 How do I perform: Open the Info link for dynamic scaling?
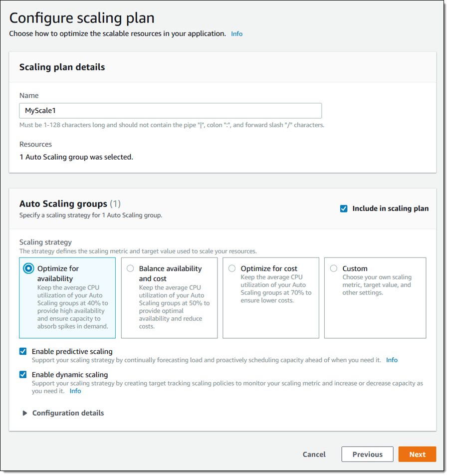pos(75,391)
